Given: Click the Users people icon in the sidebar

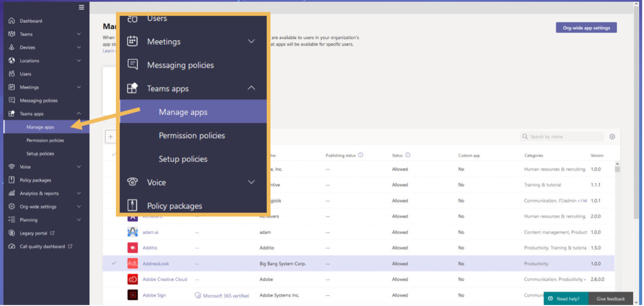Looking at the screenshot, I should coord(12,74).
